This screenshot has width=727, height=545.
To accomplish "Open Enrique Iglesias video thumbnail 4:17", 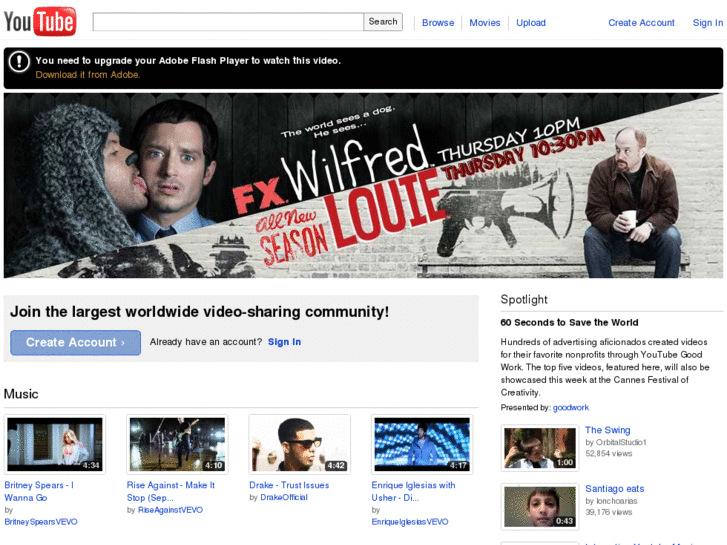I will click(422, 444).
